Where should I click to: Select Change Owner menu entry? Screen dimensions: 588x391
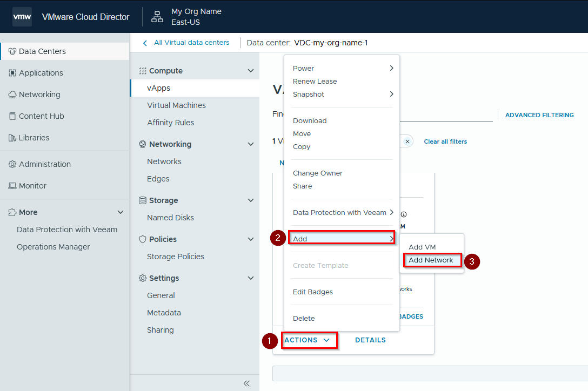coord(318,173)
